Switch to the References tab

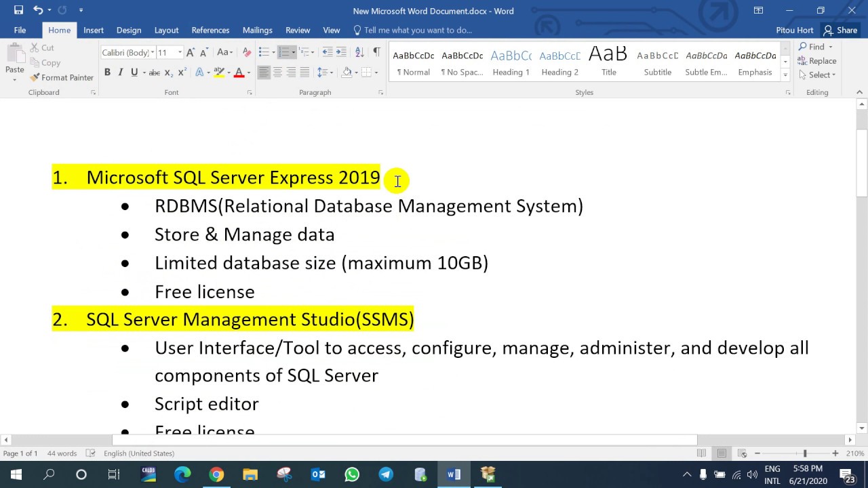(x=210, y=30)
